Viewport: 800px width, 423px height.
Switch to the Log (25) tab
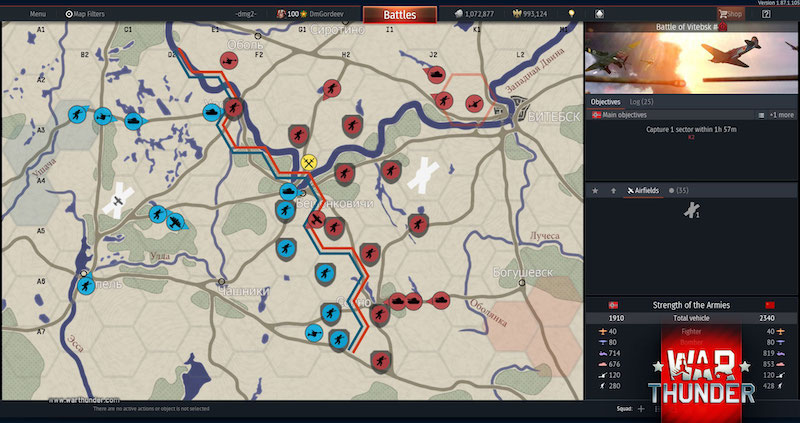pos(641,102)
